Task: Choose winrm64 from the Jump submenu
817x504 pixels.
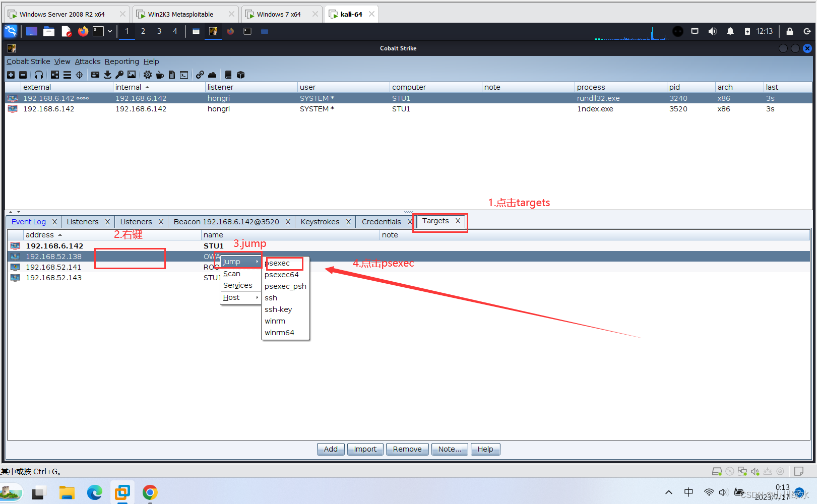Action: click(285, 333)
